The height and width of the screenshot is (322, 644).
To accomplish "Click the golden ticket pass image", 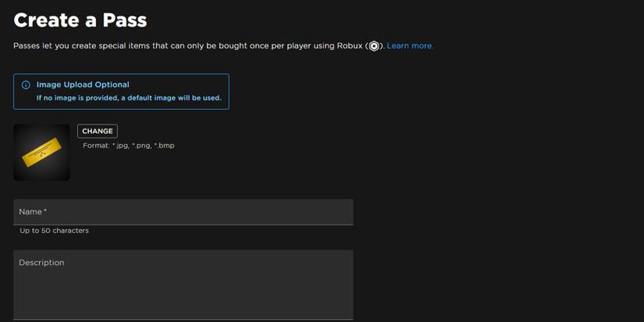I will coord(41,153).
